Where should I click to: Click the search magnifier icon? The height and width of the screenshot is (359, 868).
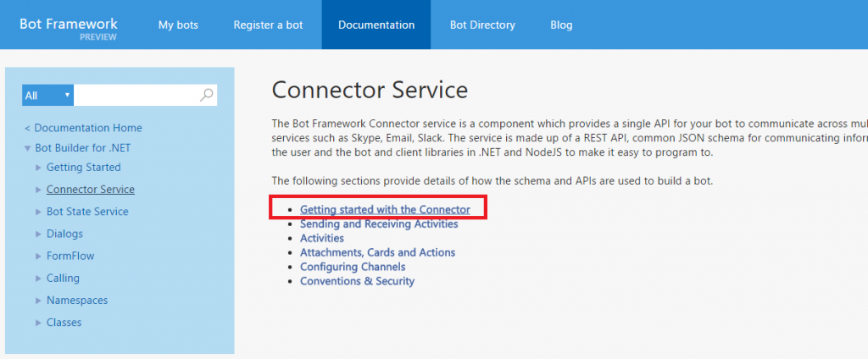pos(206,95)
